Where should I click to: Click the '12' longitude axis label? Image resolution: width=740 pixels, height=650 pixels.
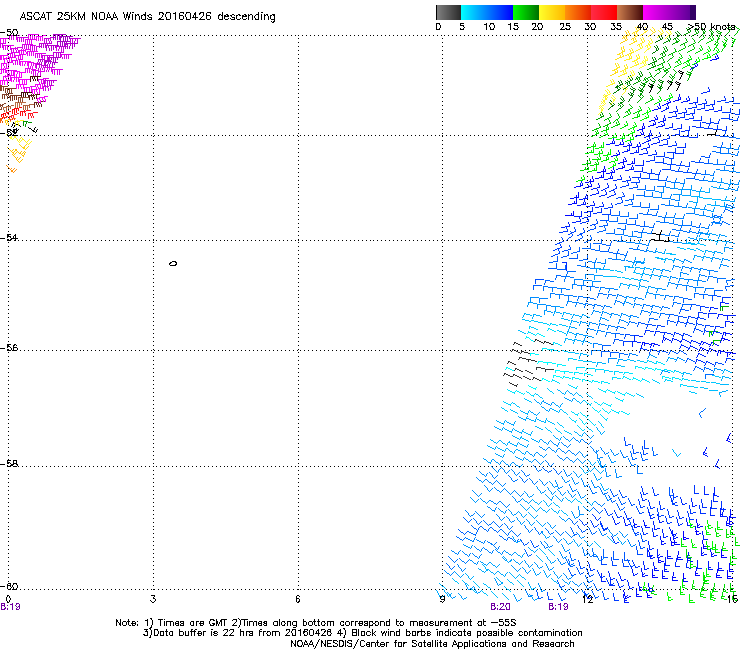588,599
